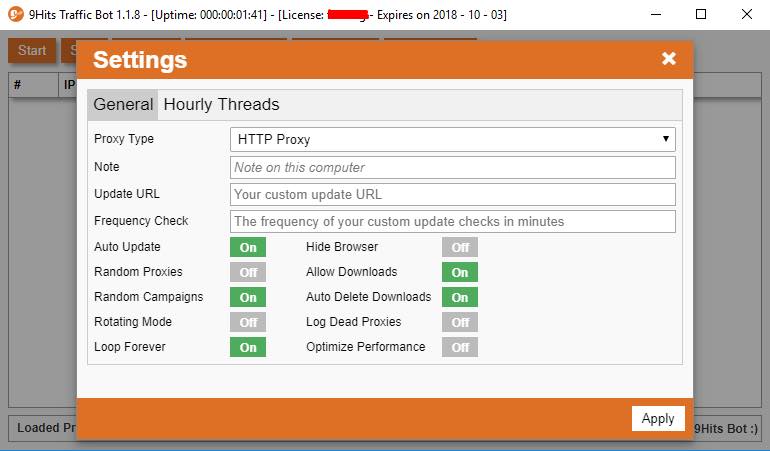Screen dimensions: 770x451
Task: Toggle Random Campaigns setting
Action: 248,297
